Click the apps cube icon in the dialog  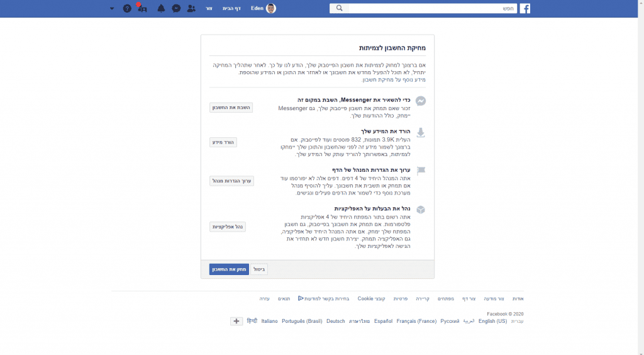tap(421, 210)
